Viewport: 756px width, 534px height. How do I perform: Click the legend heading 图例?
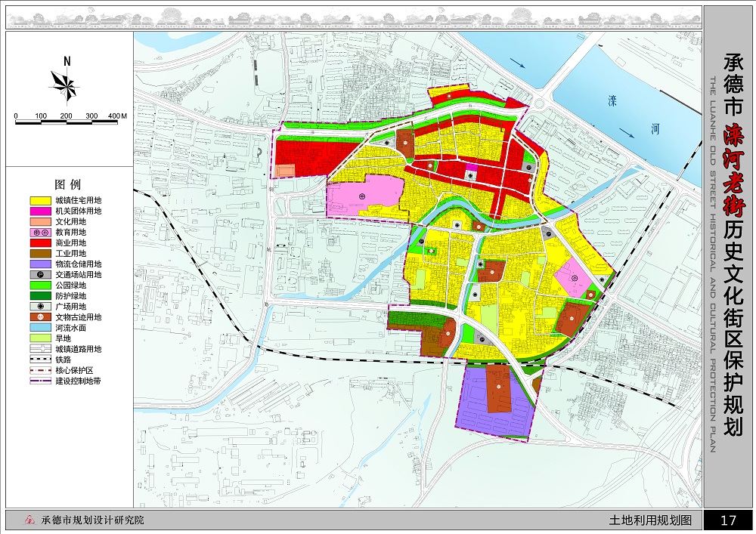coord(68,184)
